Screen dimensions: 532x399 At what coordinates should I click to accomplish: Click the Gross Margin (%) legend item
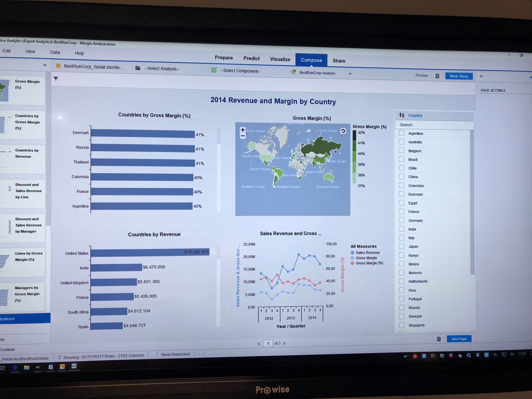(367, 263)
